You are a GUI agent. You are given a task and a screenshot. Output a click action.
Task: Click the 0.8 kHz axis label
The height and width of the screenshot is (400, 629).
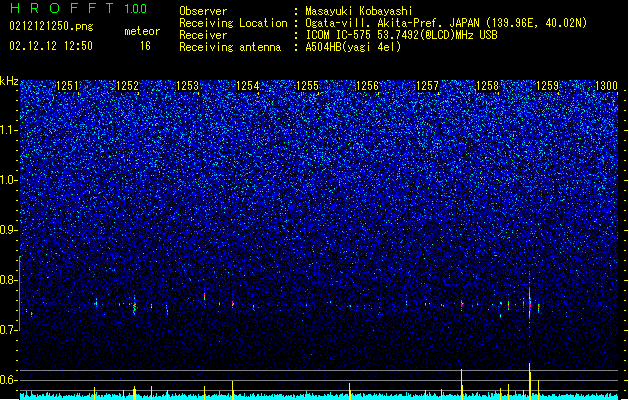tap(9, 280)
